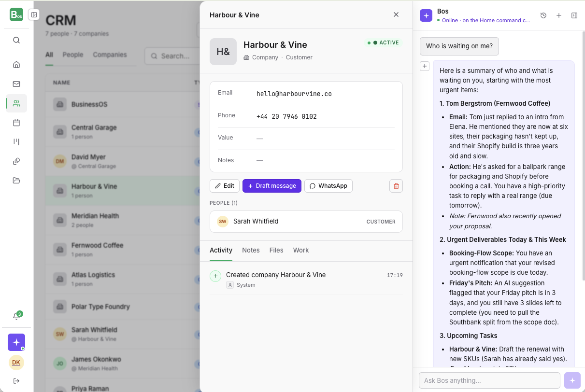Open the documents copy sidebar icon
Image resolution: width=585 pixels, height=392 pixels.
click(16, 161)
